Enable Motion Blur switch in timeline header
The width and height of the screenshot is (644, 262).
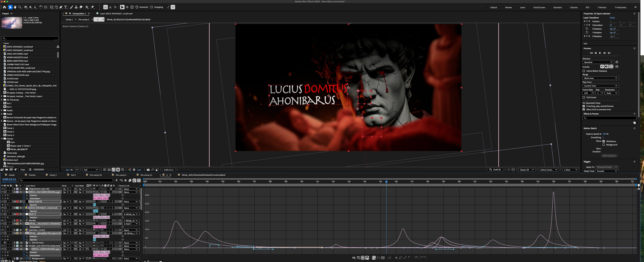click(134, 180)
